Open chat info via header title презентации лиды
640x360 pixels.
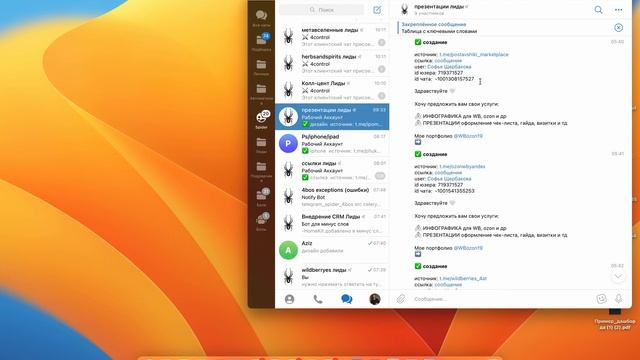click(439, 7)
